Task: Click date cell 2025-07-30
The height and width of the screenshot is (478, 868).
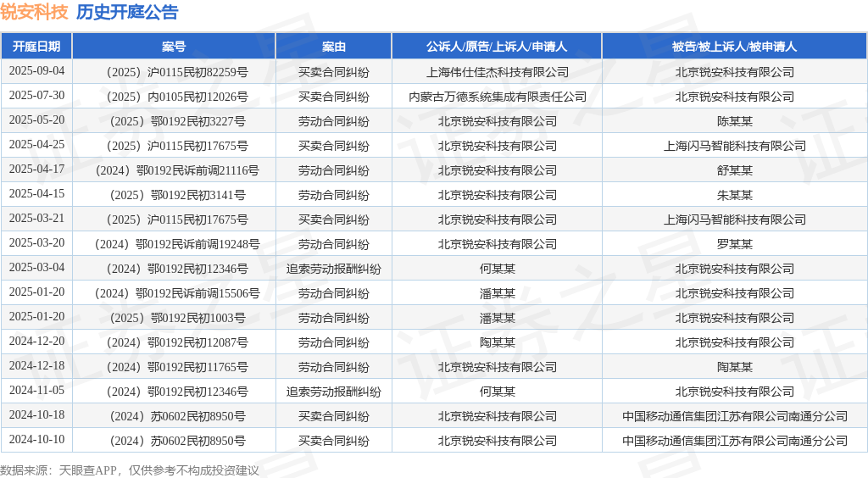Action: pos(36,95)
